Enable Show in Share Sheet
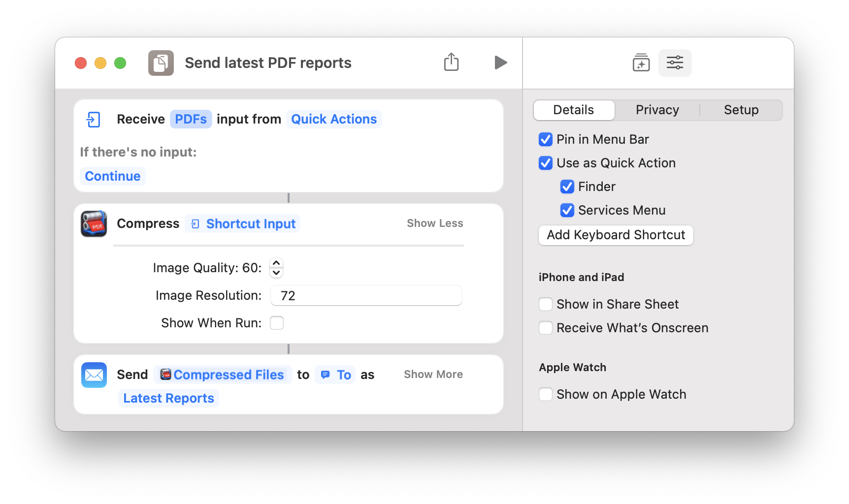 click(x=546, y=305)
